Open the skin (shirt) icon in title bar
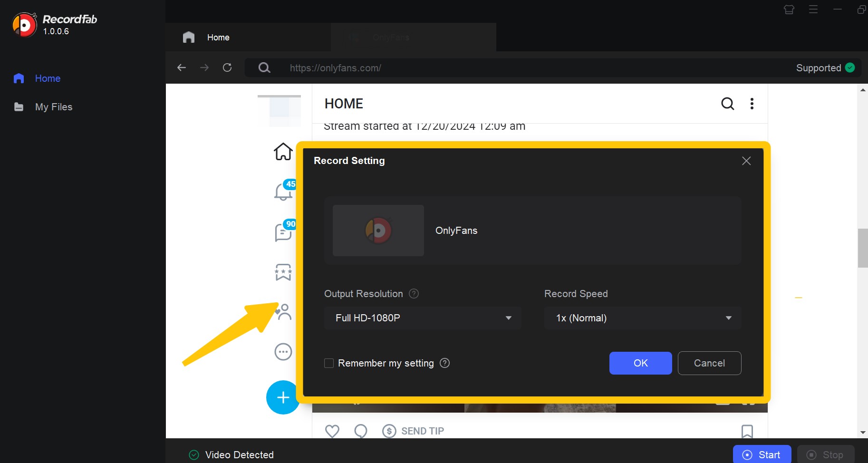 [789, 10]
